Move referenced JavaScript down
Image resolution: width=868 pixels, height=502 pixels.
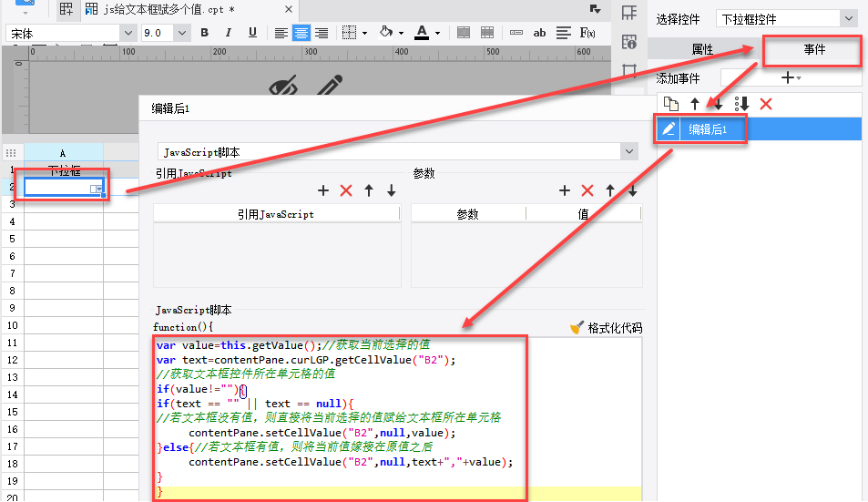(392, 191)
